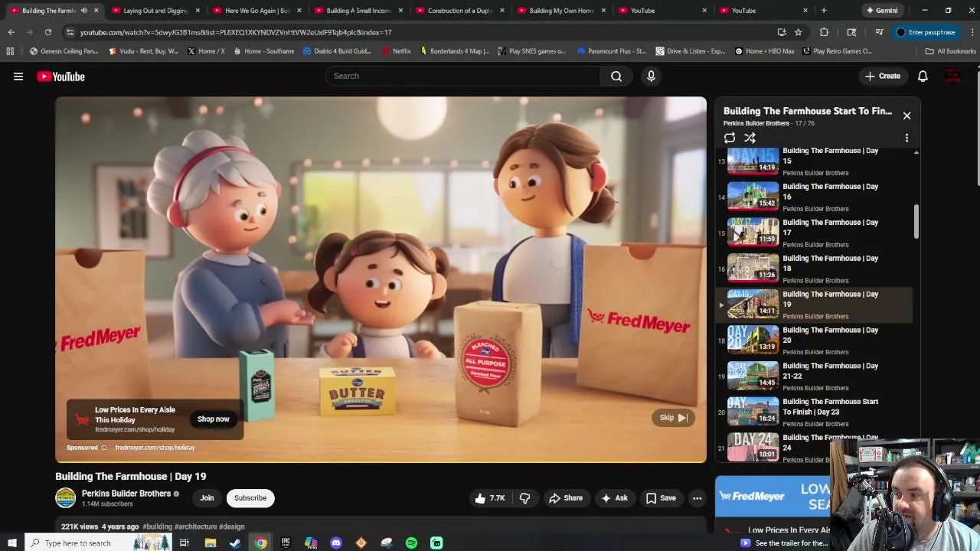Click inside the YouTube search field
The image size is (980, 551).
pyautogui.click(x=463, y=76)
